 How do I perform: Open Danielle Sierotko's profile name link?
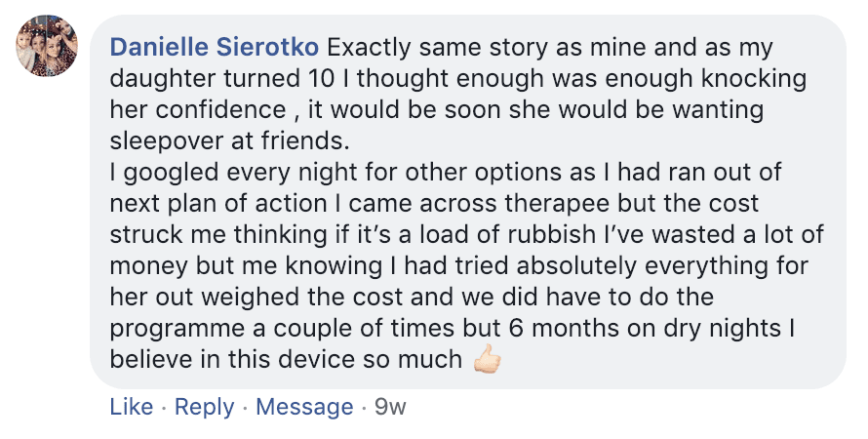216,47
